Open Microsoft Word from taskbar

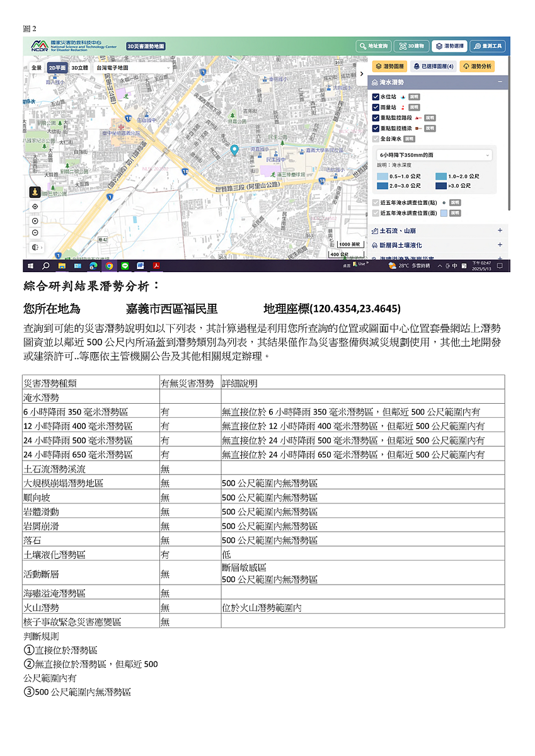140,265
